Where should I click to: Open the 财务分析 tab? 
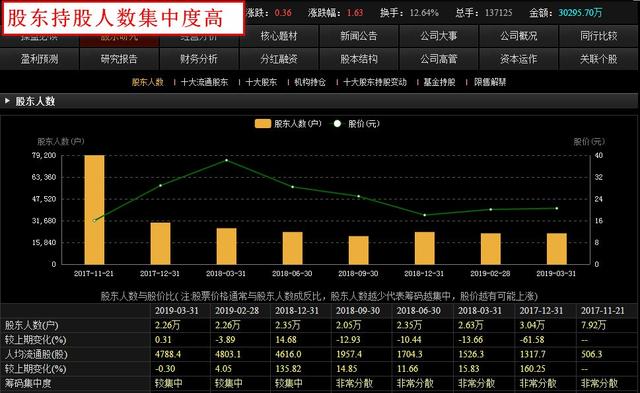199,59
